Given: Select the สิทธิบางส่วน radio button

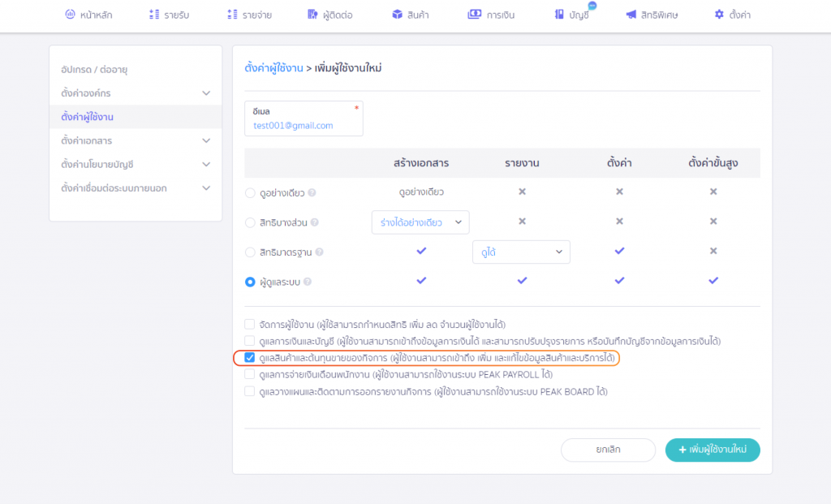Looking at the screenshot, I should [x=250, y=222].
